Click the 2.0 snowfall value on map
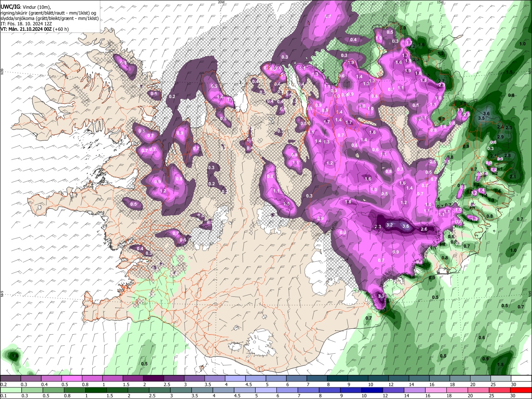Viewport: 532px width, 399px height. point(467,114)
